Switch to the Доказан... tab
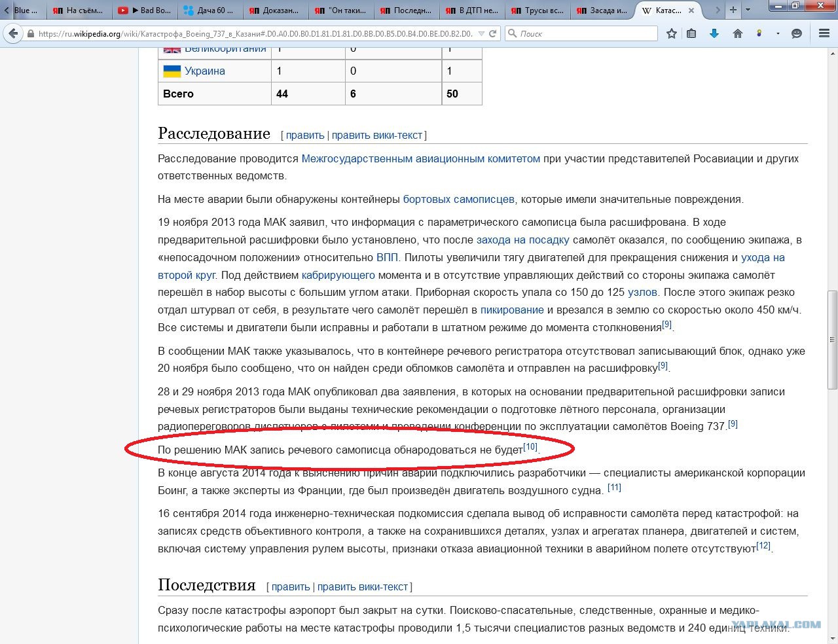The image size is (838, 644). [275, 10]
